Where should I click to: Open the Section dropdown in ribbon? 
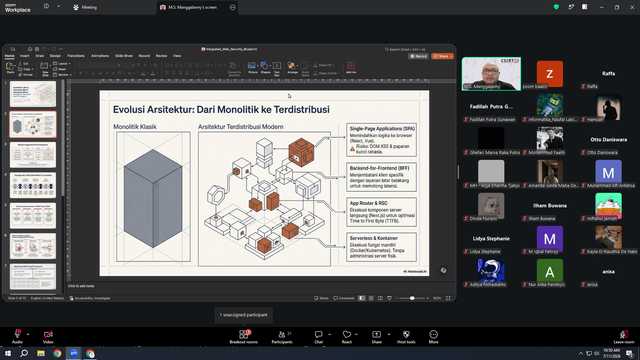[62, 75]
